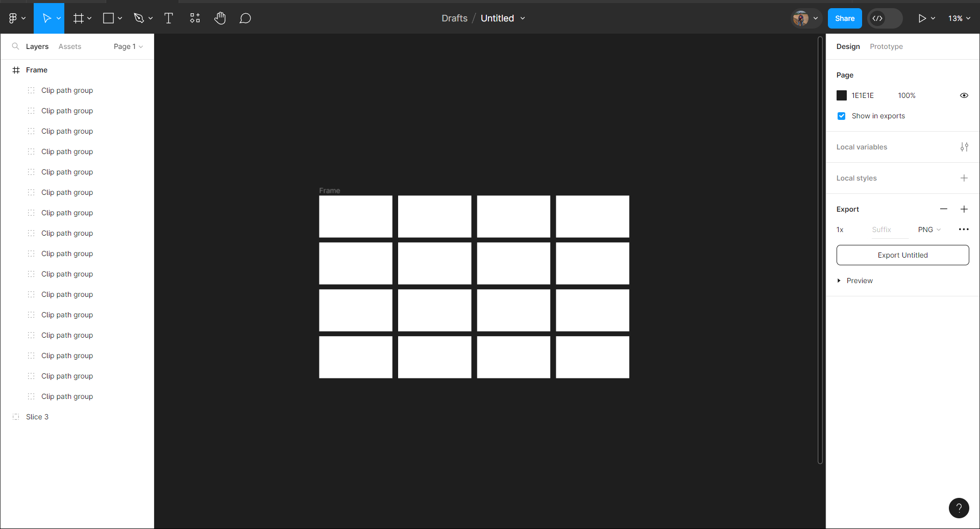Open the Actions/resources panel icon
This screenshot has width=980, height=529.
coord(194,18)
